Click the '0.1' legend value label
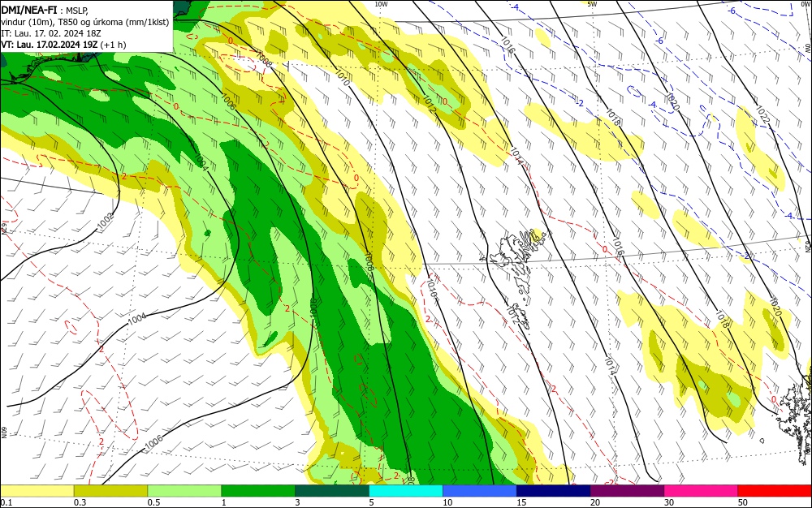The image size is (812, 508). 6,502
